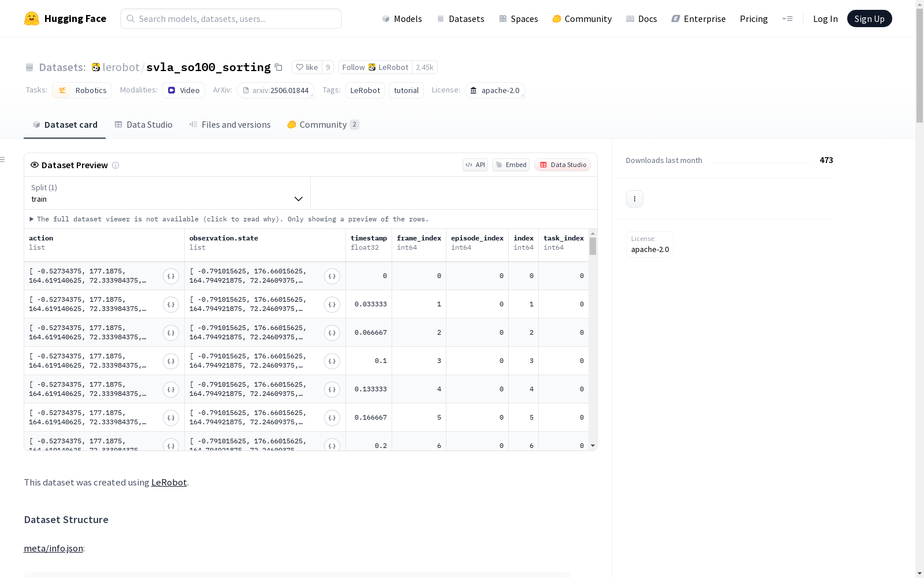The image size is (924, 578).
Task: Go to the Pricing page
Action: pyautogui.click(x=754, y=18)
